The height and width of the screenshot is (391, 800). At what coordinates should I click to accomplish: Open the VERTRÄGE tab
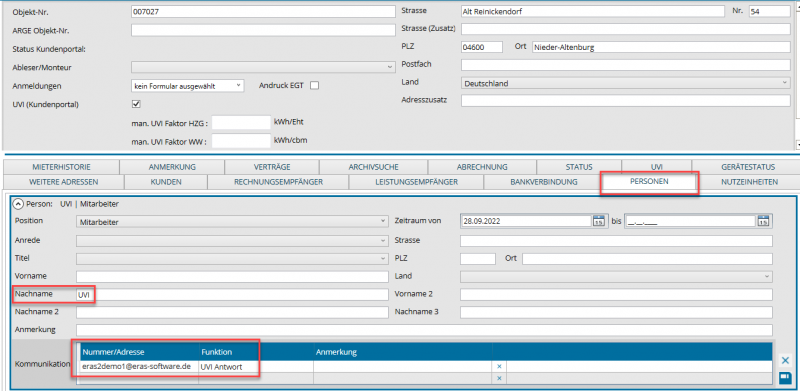pyautogui.click(x=272, y=167)
